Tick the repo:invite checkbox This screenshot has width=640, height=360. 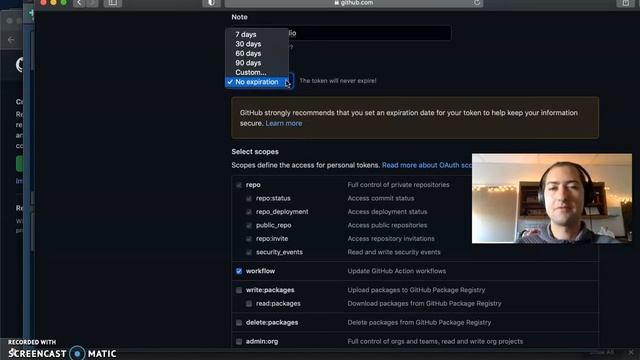pos(249,239)
